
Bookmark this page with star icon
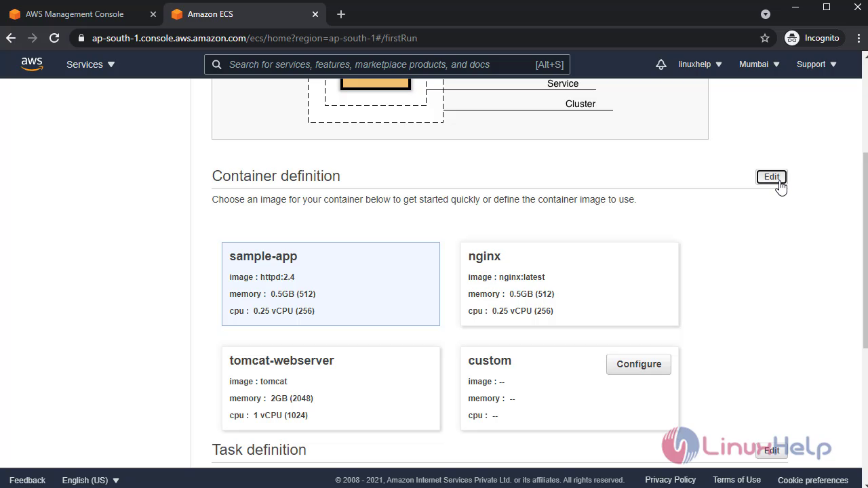tap(765, 38)
